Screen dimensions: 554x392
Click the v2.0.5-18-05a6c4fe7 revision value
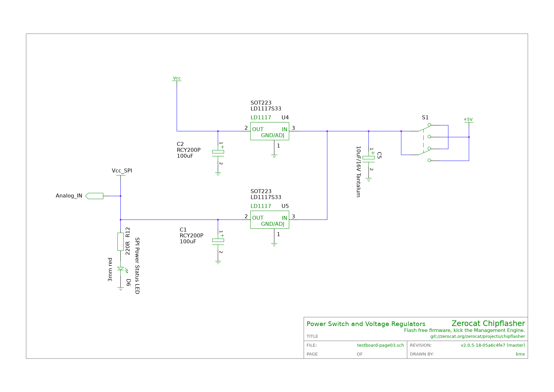(x=493, y=345)
